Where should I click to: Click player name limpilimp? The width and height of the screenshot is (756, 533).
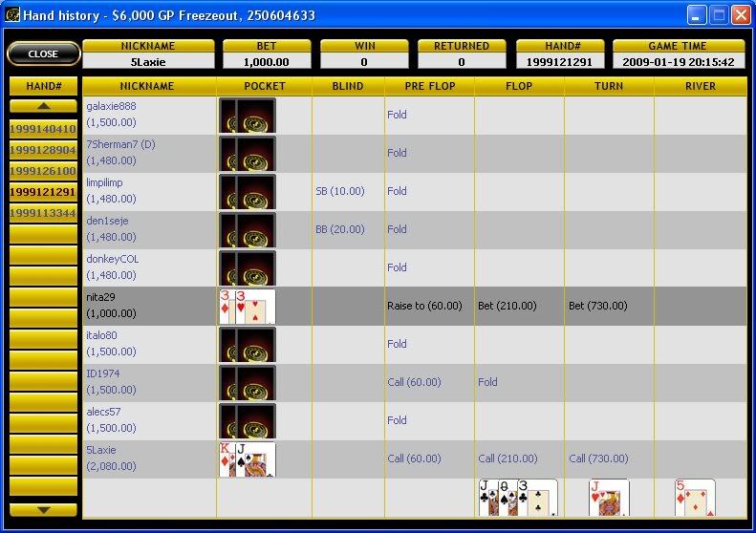[x=104, y=182]
